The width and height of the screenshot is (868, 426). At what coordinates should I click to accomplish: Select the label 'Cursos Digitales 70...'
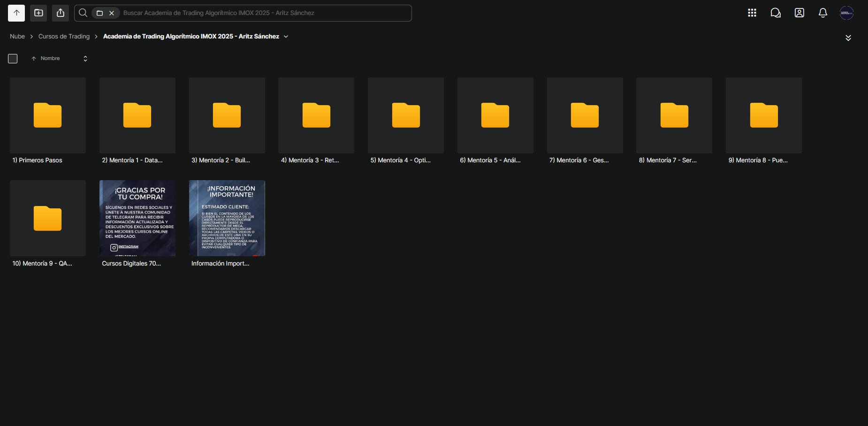pyautogui.click(x=131, y=264)
